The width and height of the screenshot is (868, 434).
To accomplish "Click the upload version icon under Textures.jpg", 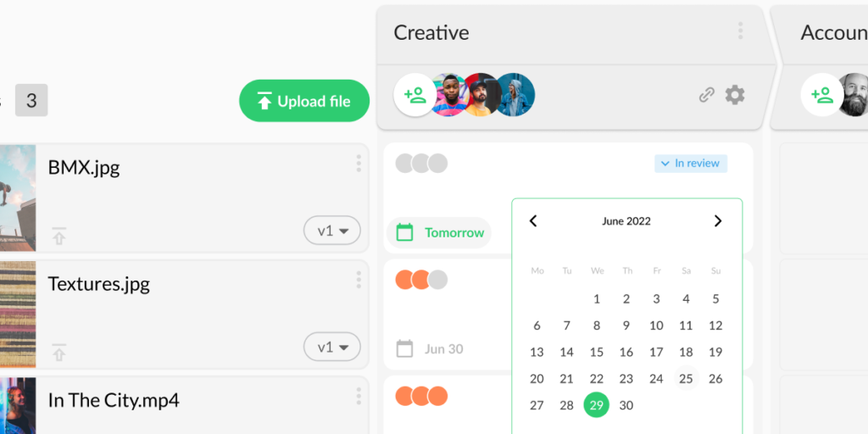I will 58,353.
